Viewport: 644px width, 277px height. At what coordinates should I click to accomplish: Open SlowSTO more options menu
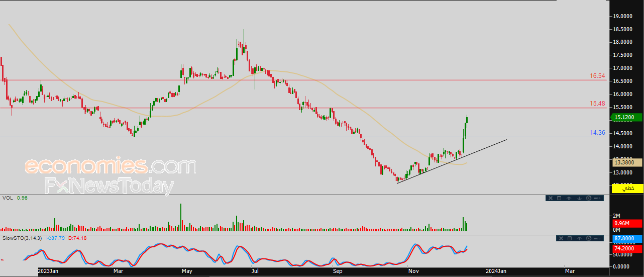[x=597, y=238]
